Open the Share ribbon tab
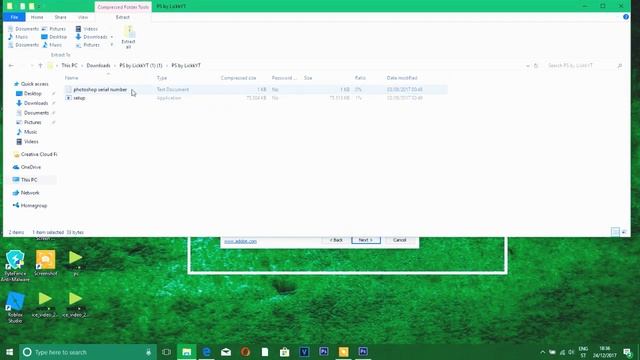Image resolution: width=640 pixels, height=360 pixels. (x=60, y=17)
